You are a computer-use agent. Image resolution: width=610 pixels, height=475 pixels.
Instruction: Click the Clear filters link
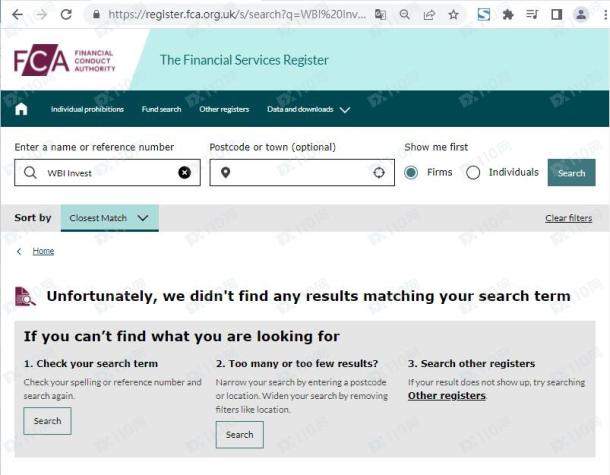click(x=568, y=218)
